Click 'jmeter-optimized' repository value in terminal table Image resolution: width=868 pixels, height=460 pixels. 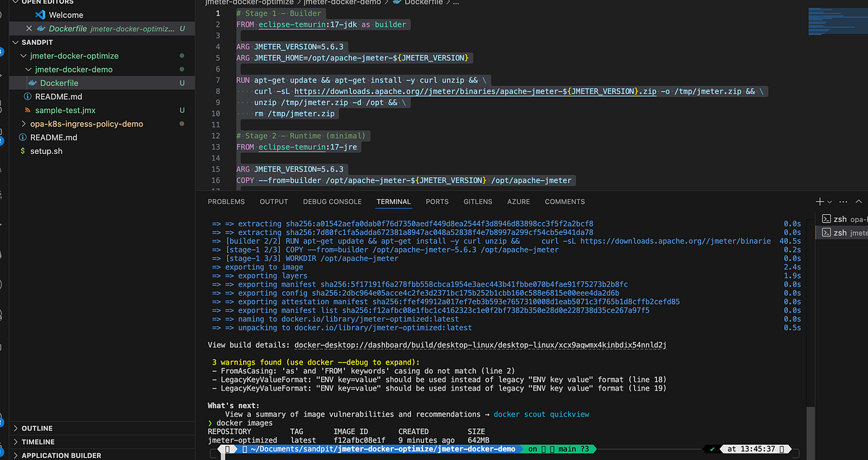[x=242, y=440]
